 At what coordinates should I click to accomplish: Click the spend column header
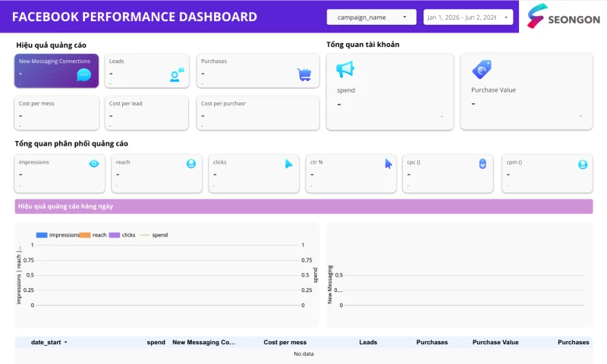click(x=156, y=342)
